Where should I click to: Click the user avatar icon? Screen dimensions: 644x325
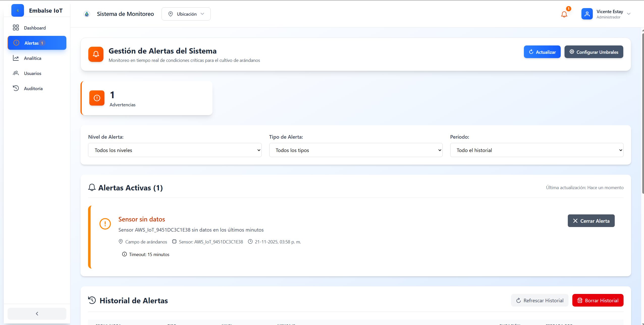[587, 14]
